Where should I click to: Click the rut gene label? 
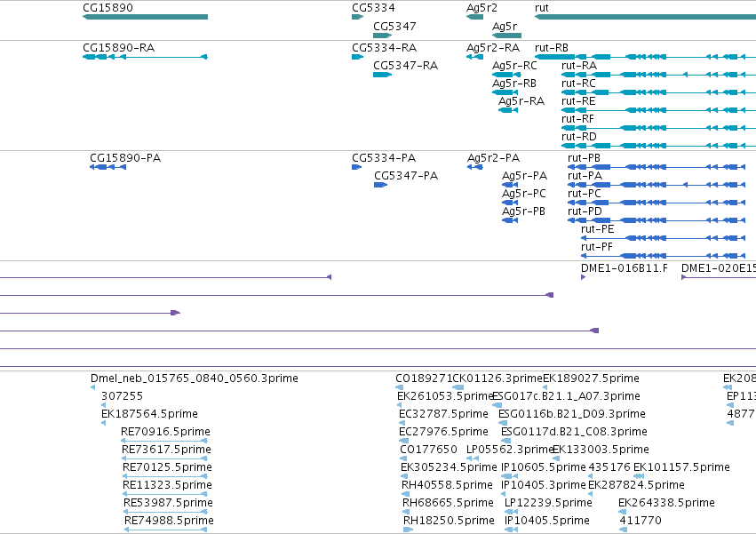[x=541, y=8]
